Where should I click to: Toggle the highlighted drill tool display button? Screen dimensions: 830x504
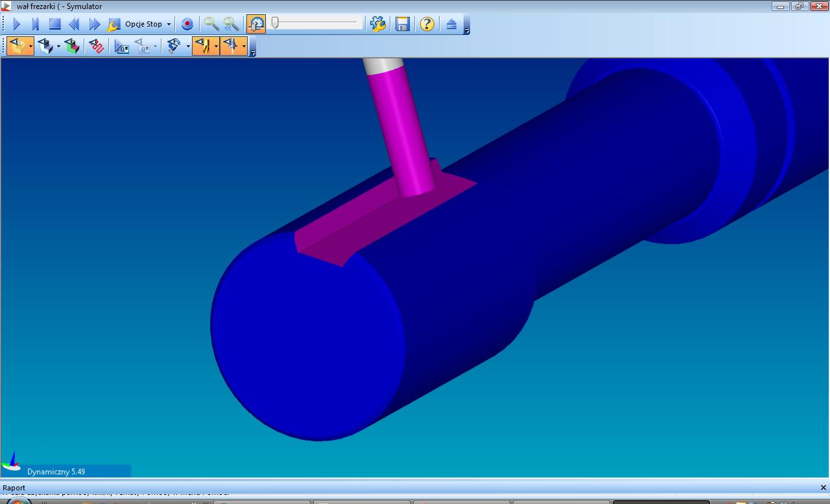203,46
